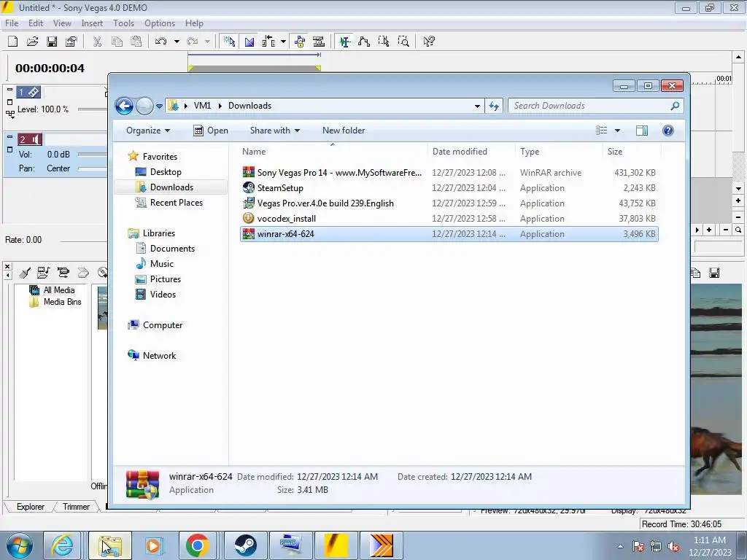
Task: Select the Envelope Edit tool in Vegas
Action: coord(364,42)
